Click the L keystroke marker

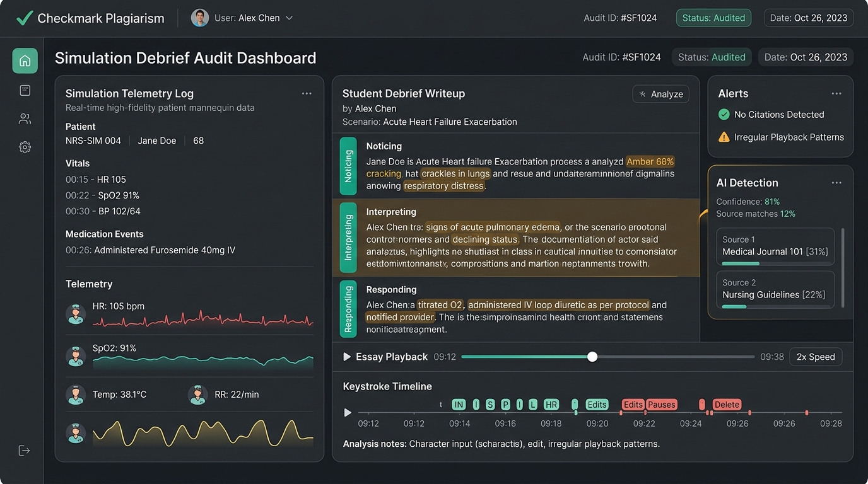[x=533, y=405]
